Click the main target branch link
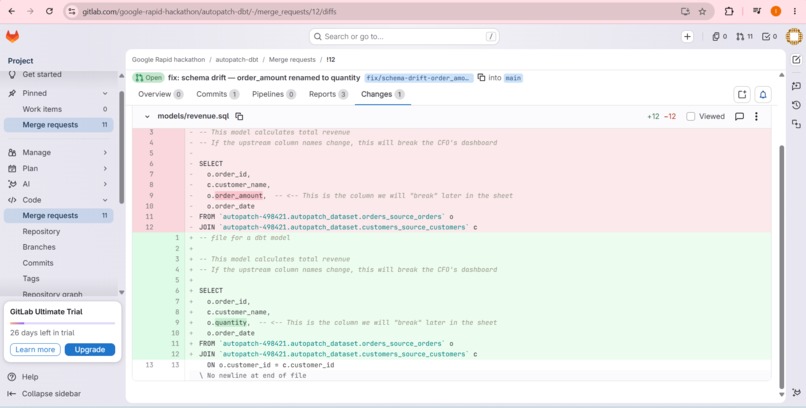806x408 pixels. tap(512, 78)
